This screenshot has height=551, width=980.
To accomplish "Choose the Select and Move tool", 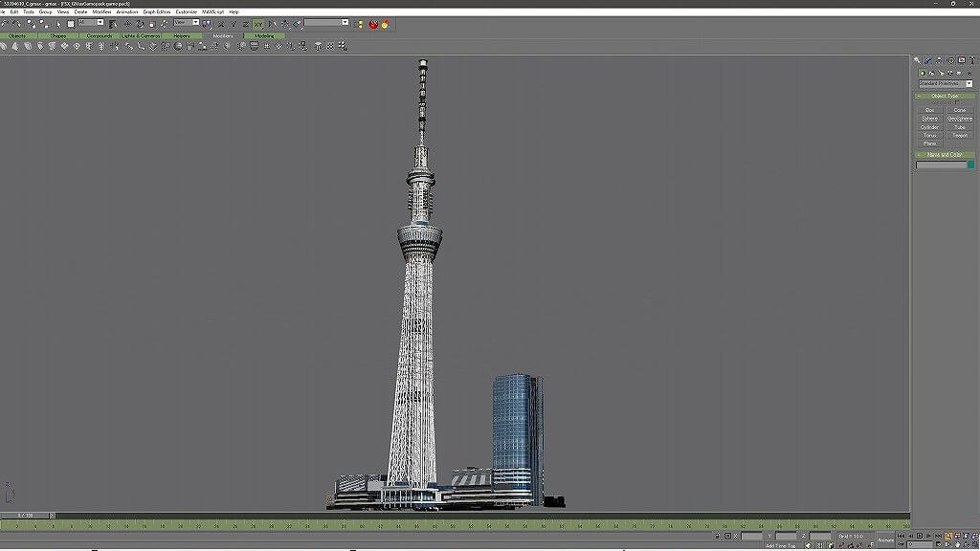I will 127,24.
